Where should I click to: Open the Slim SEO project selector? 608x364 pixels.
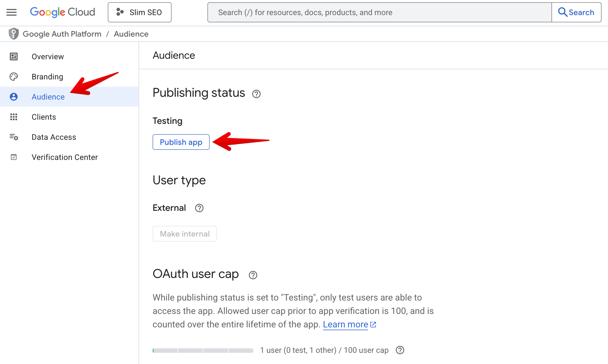pyautogui.click(x=139, y=12)
